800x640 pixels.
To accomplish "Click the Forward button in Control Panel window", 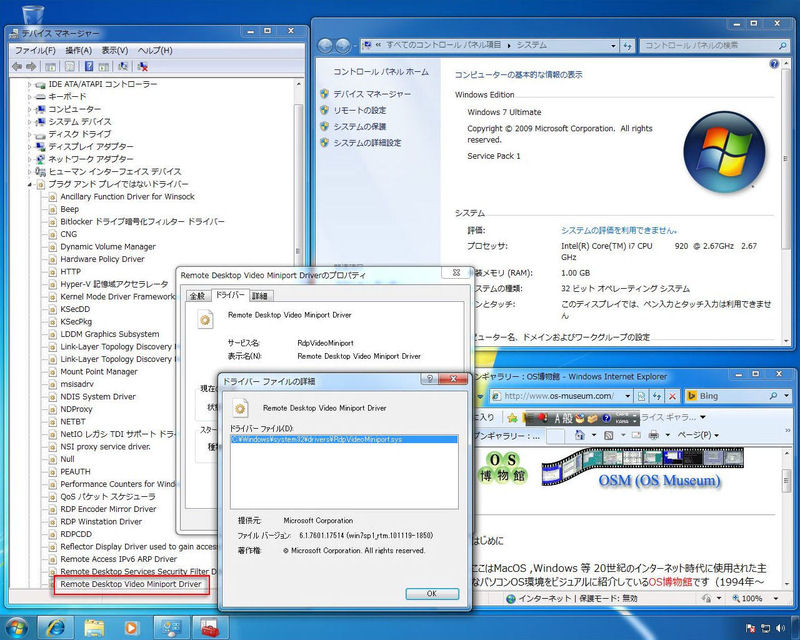I will click(343, 45).
